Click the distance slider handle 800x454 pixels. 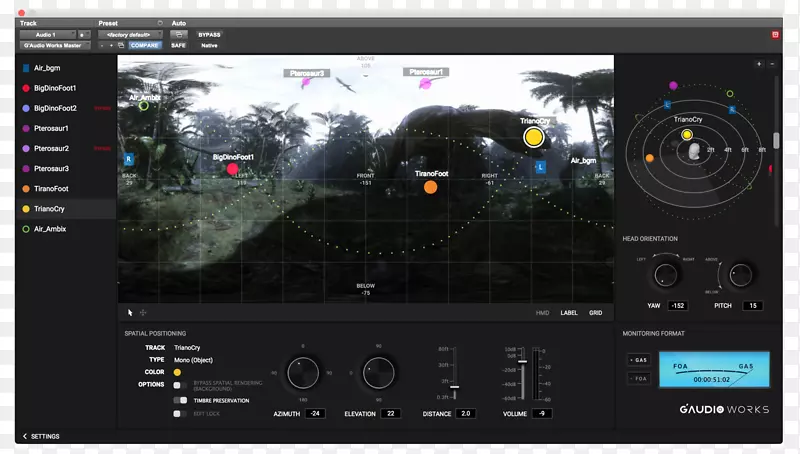tap(454, 386)
